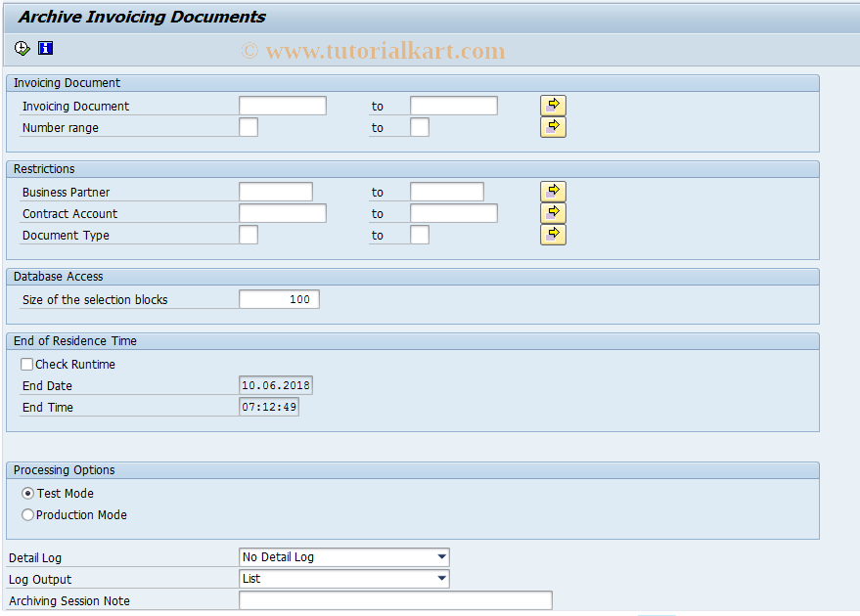Open multiple selection for Business Partner
The height and width of the screenshot is (616, 860).
point(553,192)
